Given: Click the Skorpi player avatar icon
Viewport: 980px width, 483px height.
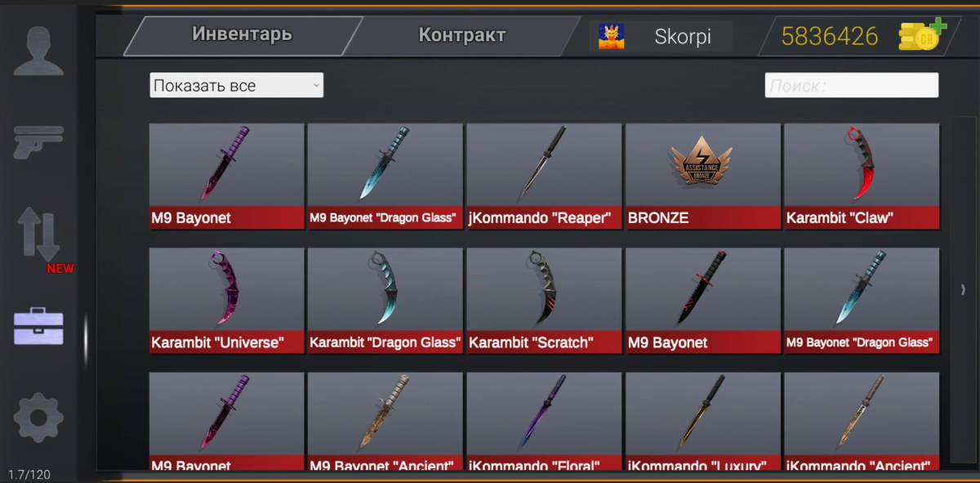Looking at the screenshot, I should (611, 36).
